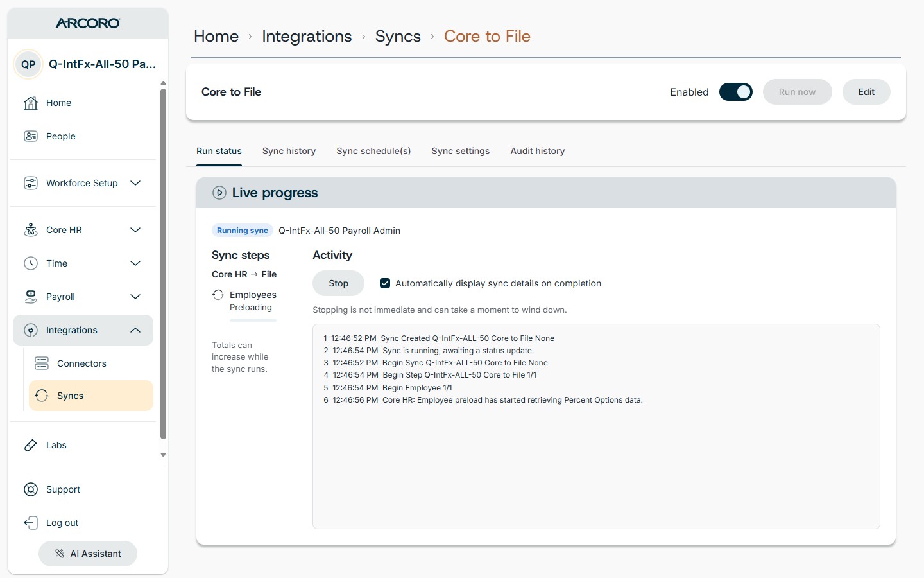Open Syncs breadcrumb link
This screenshot has width=924, height=578.
(398, 37)
